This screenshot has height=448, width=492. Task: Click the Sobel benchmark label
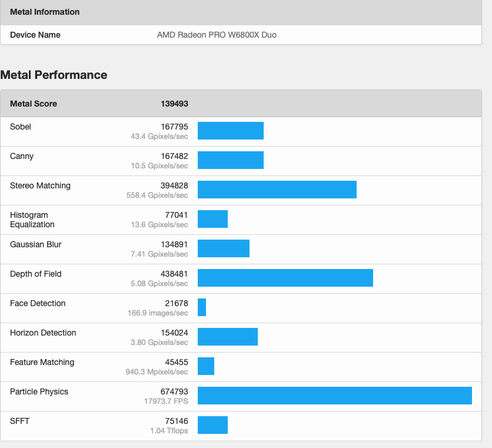(21, 127)
